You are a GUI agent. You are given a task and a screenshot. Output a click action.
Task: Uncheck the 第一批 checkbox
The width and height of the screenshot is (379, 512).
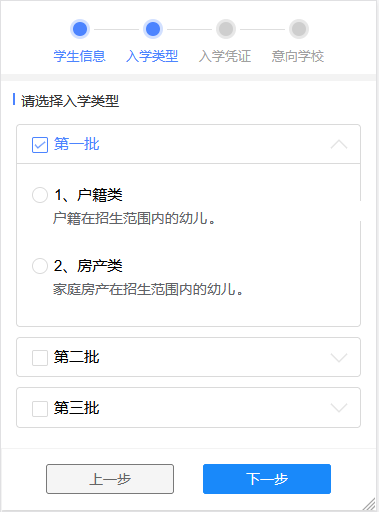pos(40,145)
